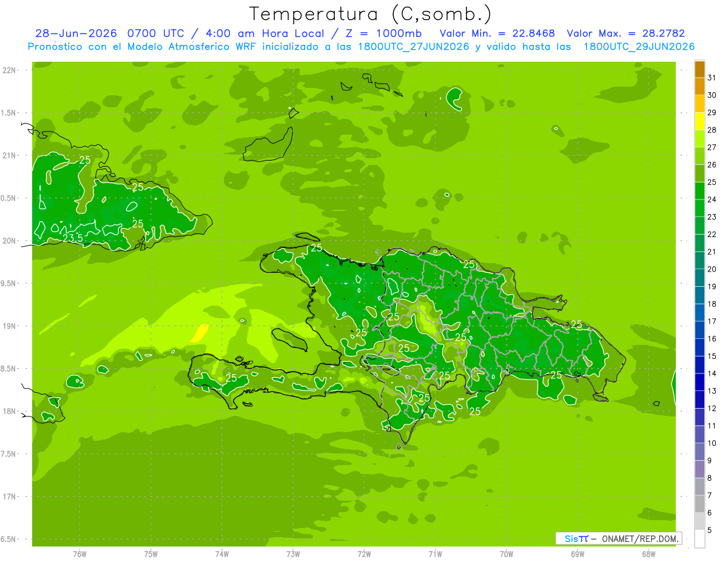Click the '20N' latitude axis label
The image size is (728, 562).
[x=10, y=241]
